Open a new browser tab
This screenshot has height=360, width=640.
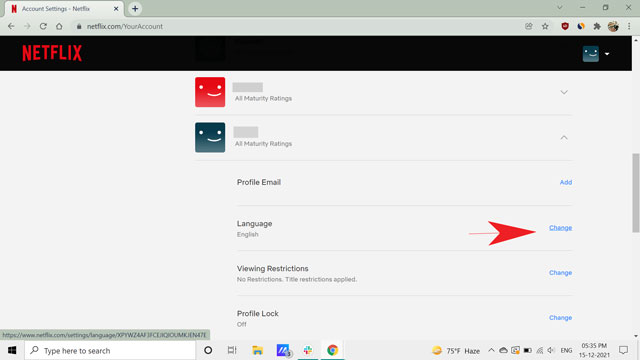tap(135, 9)
